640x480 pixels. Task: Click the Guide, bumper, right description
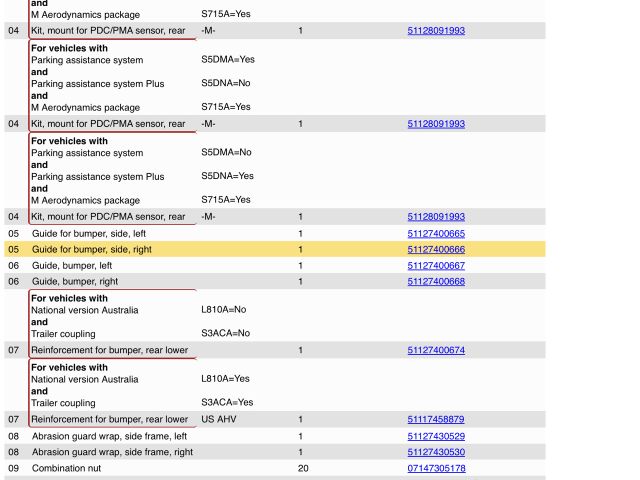click(x=75, y=282)
